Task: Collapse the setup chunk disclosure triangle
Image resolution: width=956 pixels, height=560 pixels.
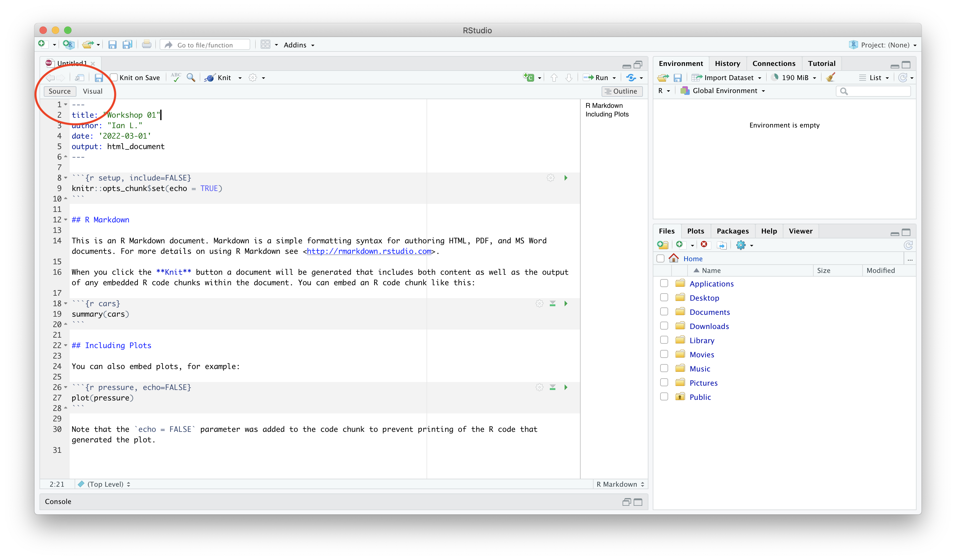Action: pos(65,177)
